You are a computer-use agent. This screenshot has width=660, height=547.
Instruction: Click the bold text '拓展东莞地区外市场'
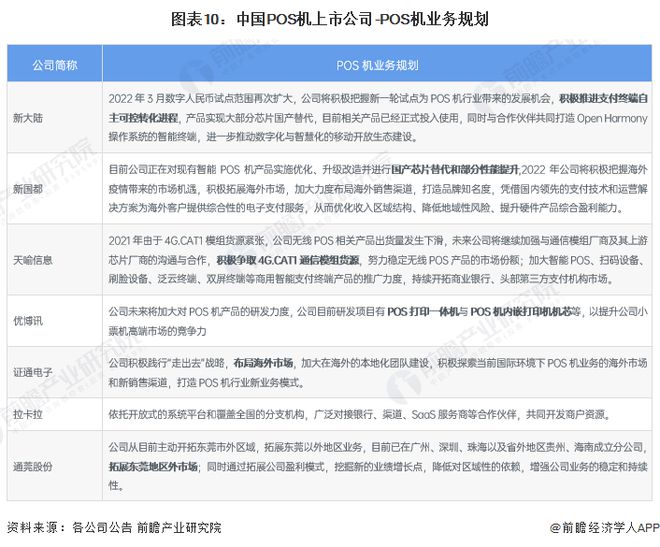tap(153, 466)
